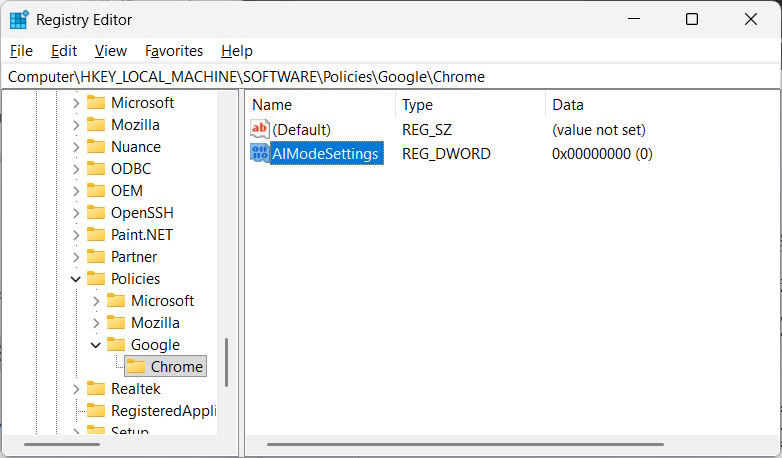The height and width of the screenshot is (458, 782).
Task: Click the tree pane horizontal scrollbar thumb
Action: pyautogui.click(x=62, y=444)
